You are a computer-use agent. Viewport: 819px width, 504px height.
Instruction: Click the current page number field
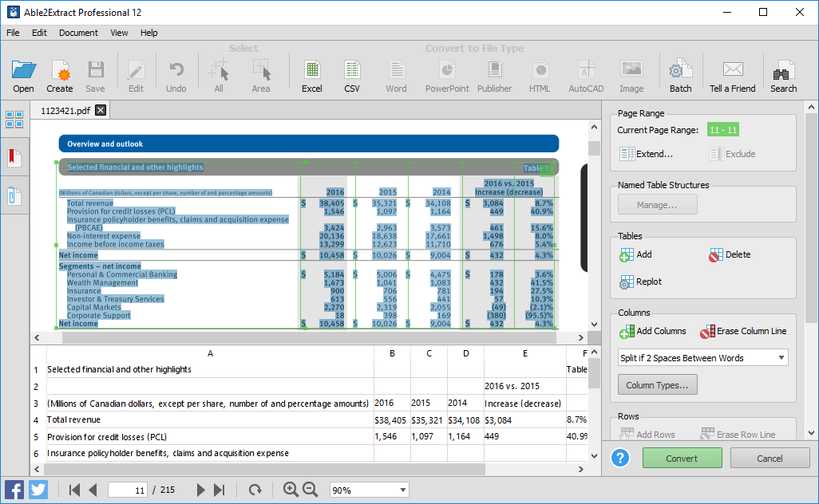click(x=128, y=490)
